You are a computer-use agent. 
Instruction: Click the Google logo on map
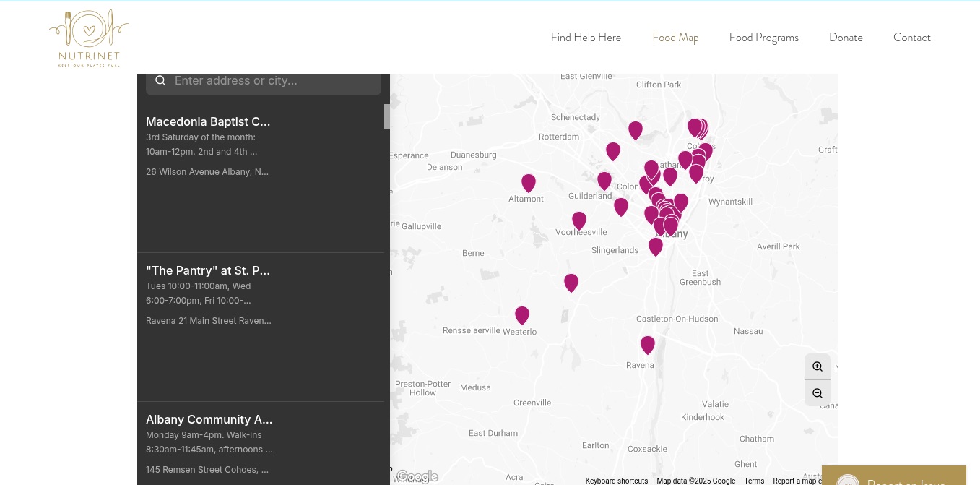417,476
